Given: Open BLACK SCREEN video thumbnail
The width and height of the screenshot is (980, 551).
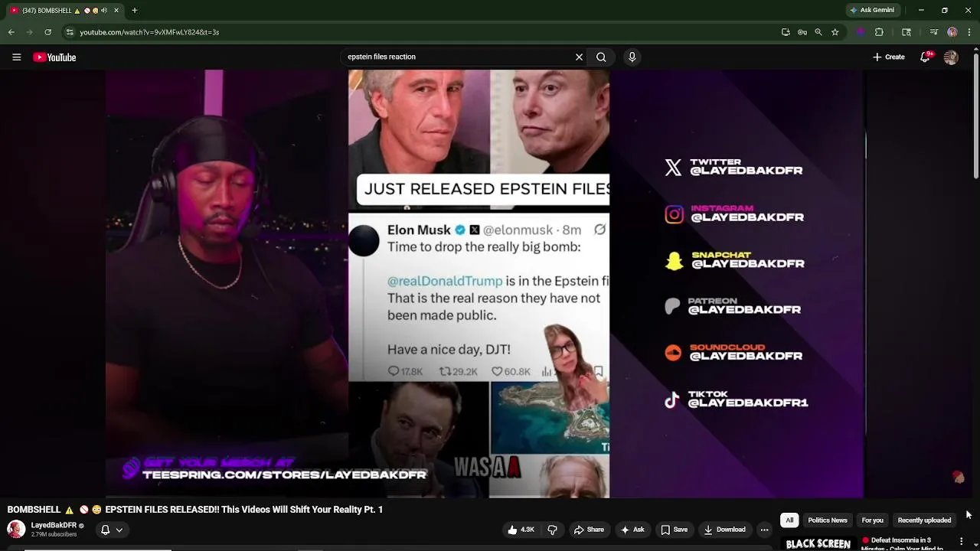Looking at the screenshot, I should (x=818, y=544).
